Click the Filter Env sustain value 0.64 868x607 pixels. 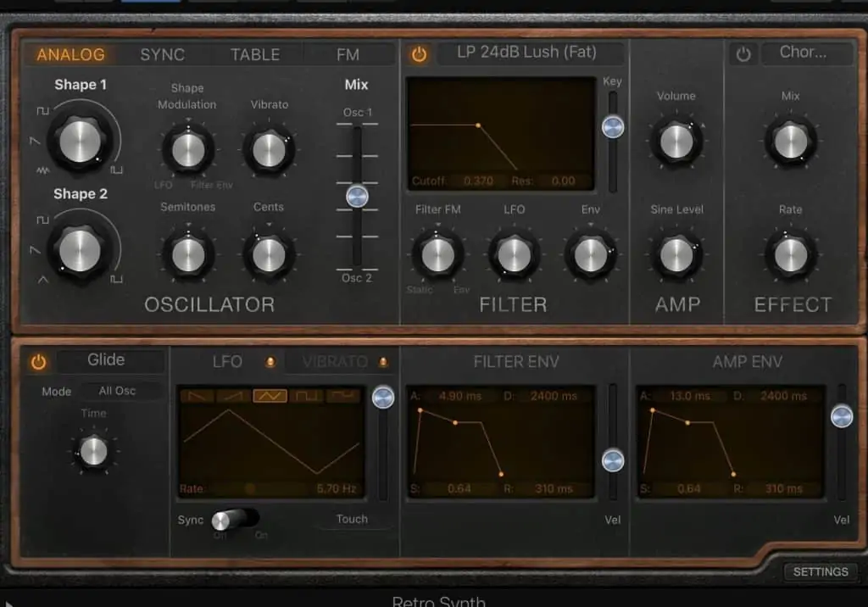(459, 488)
